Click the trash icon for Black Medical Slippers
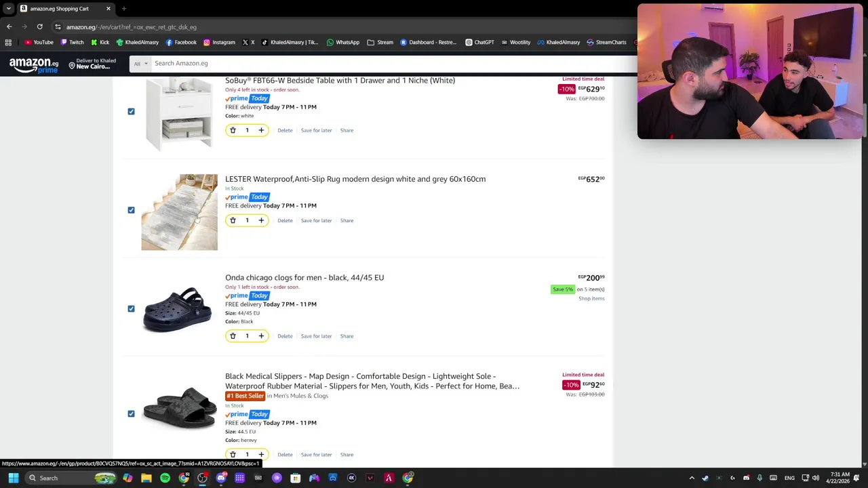868x488 pixels. 233,455
